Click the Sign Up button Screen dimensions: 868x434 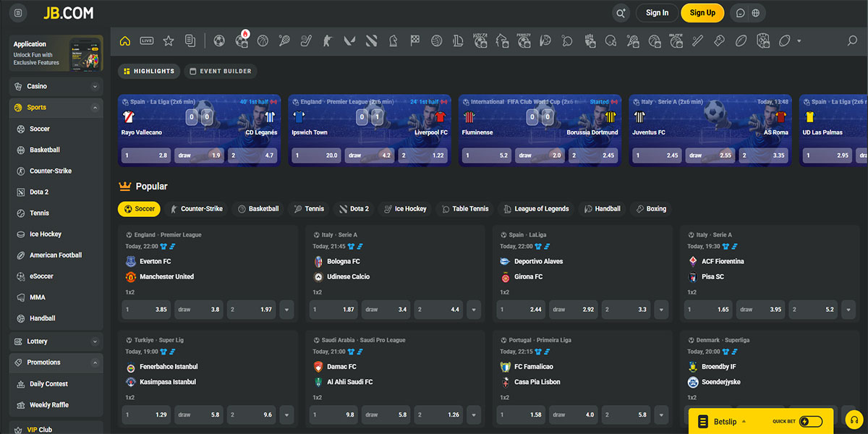pyautogui.click(x=702, y=13)
